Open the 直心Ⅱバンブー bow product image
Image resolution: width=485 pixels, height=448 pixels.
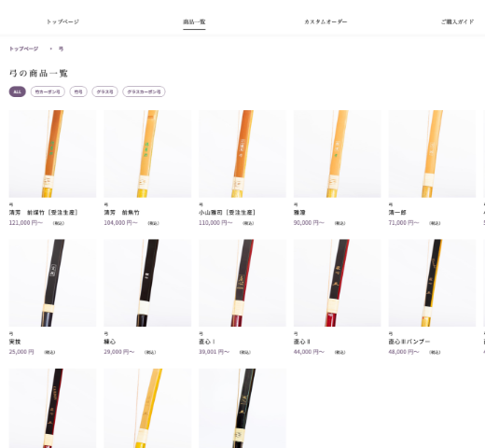click(x=432, y=283)
